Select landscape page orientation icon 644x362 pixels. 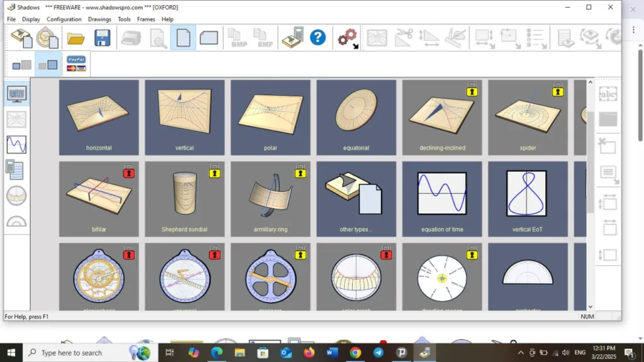pyautogui.click(x=209, y=38)
